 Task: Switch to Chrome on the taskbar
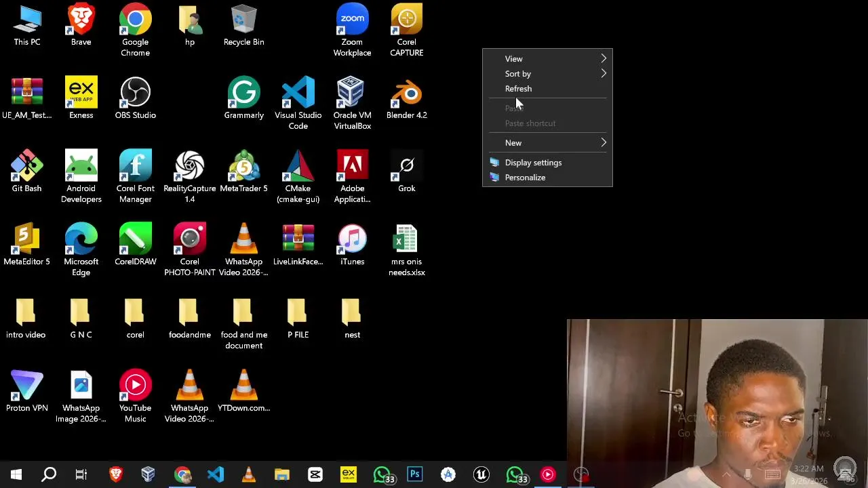[182, 474]
